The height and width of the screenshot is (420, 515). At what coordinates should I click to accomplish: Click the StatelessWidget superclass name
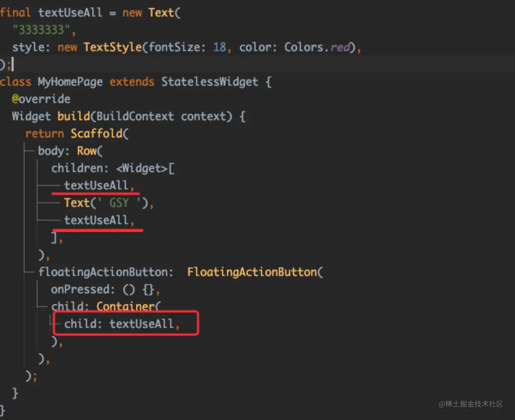tap(210, 82)
